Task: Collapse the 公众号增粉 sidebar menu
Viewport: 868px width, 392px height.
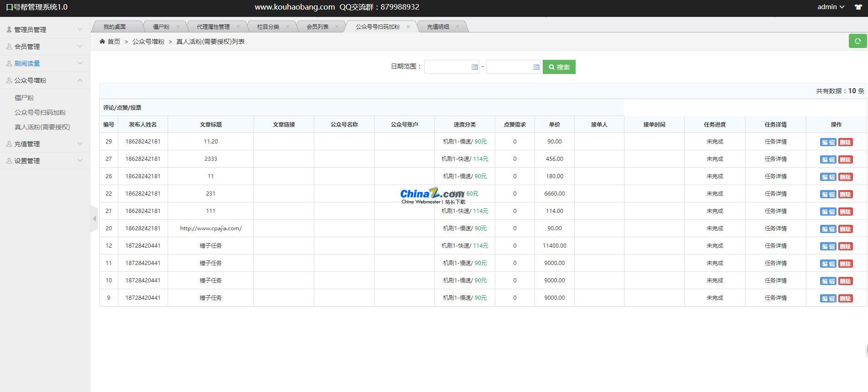Action: click(45, 80)
